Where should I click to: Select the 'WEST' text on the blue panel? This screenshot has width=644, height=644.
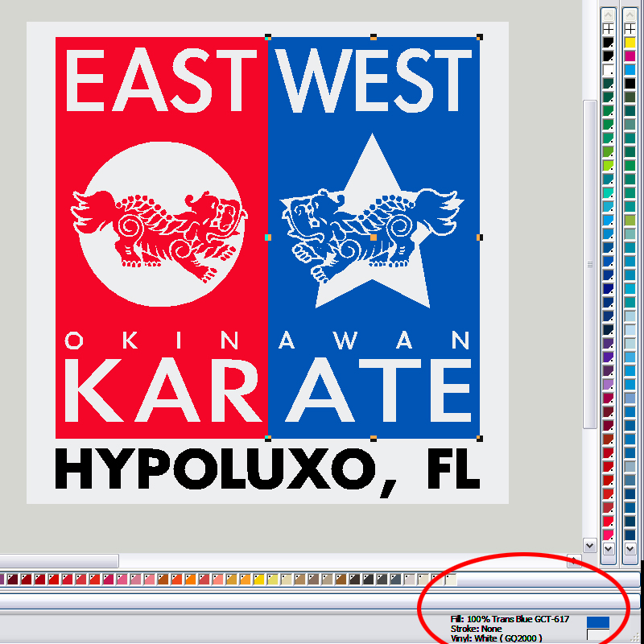point(373,80)
